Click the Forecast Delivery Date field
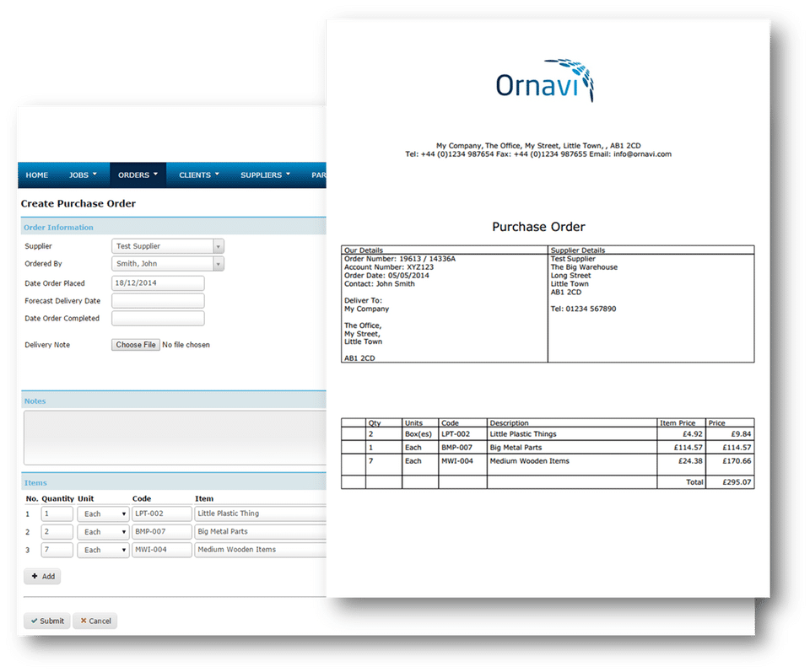 [158, 300]
